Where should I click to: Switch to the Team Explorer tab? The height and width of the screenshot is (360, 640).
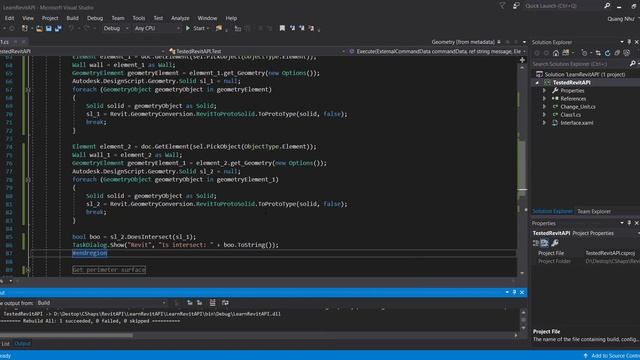click(594, 211)
